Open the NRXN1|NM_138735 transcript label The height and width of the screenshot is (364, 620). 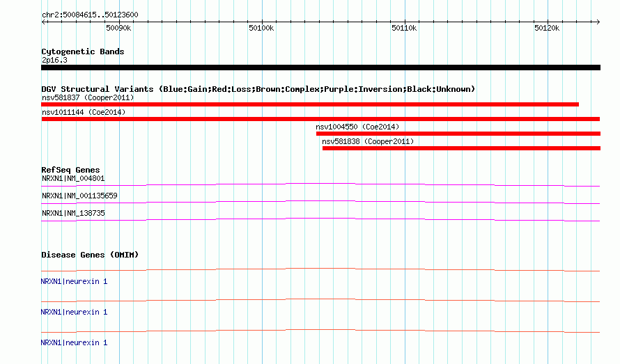click(x=73, y=213)
